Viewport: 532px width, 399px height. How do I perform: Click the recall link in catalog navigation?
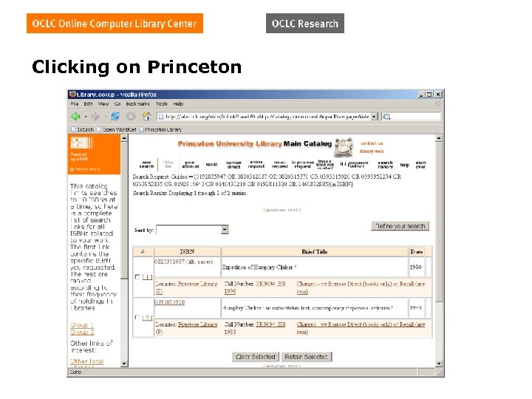click(212, 165)
